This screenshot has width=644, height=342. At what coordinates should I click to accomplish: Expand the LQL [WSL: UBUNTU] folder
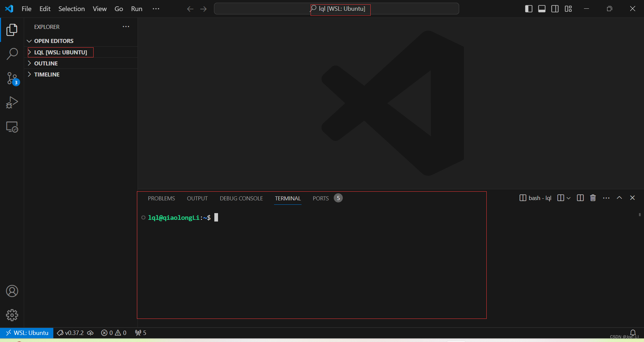coord(81,52)
